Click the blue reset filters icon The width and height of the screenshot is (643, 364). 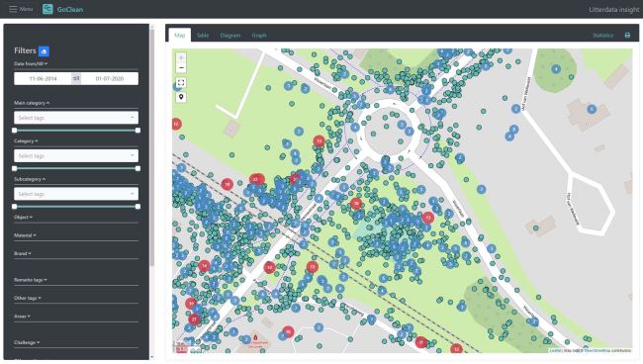coord(44,51)
